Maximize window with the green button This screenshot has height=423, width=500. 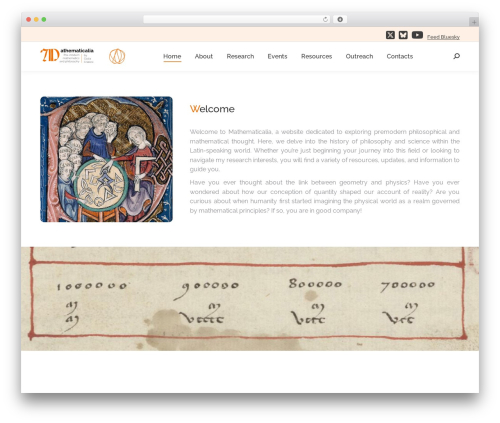(x=44, y=19)
